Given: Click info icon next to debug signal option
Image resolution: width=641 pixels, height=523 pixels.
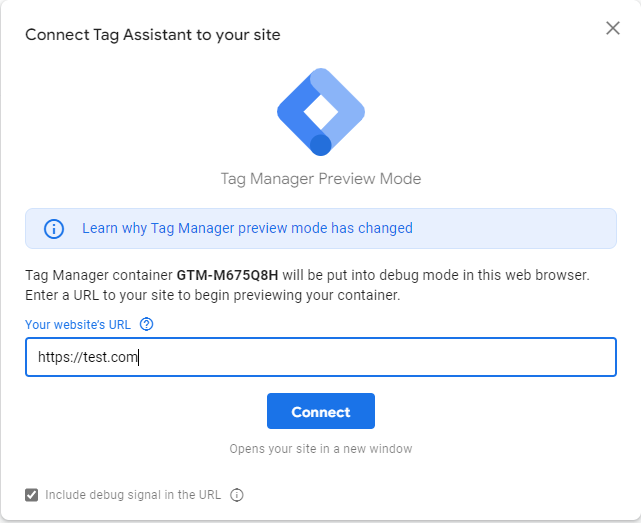Looking at the screenshot, I should pos(237,495).
